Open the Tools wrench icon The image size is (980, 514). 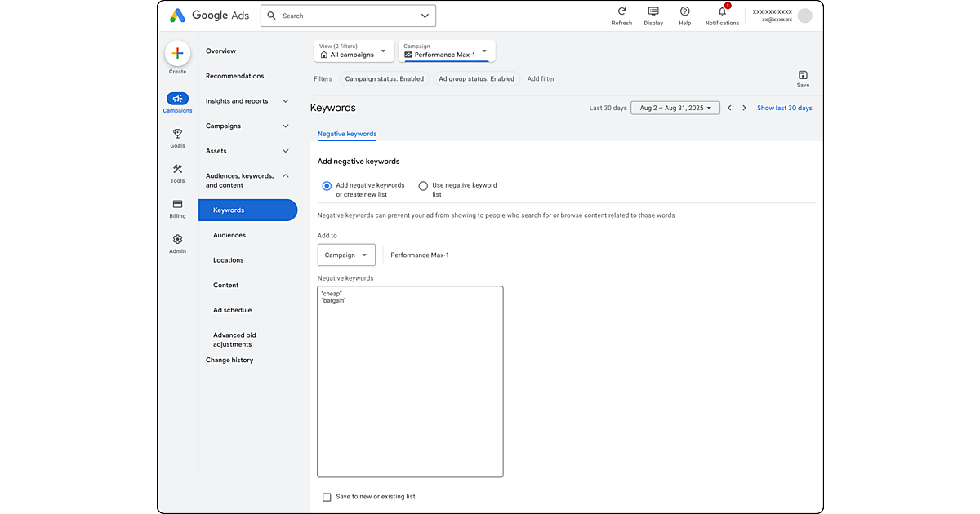pos(177,169)
